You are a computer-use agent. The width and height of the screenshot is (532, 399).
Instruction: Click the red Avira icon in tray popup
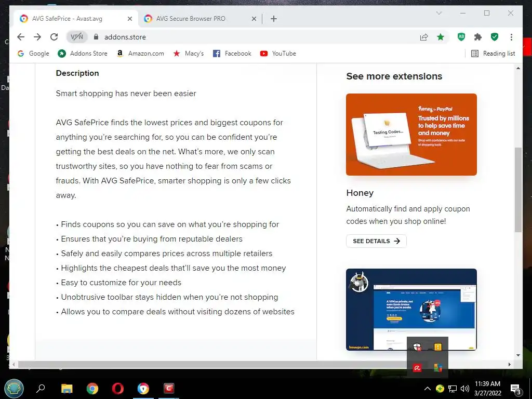[x=417, y=368]
